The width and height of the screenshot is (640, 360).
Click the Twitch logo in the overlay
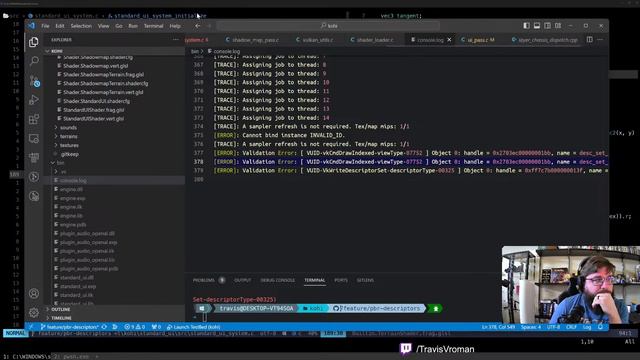point(406,348)
